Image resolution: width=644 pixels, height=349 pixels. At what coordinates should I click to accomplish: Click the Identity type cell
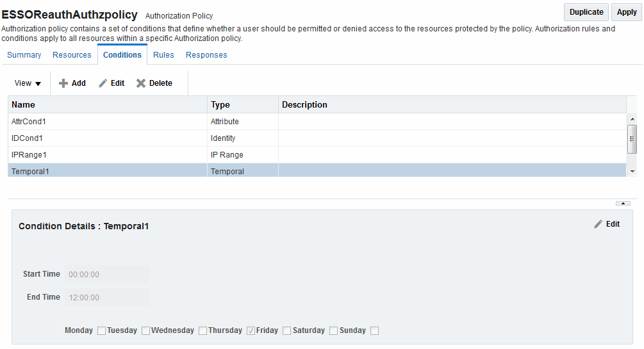click(243, 138)
